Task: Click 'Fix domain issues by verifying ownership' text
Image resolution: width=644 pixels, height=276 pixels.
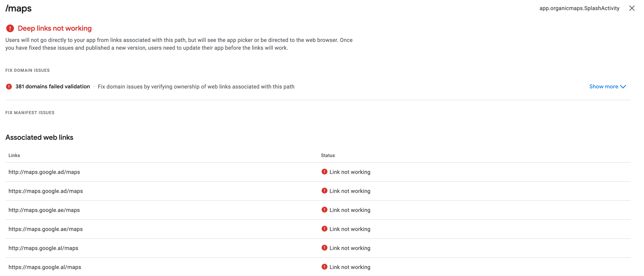Action: click(196, 87)
